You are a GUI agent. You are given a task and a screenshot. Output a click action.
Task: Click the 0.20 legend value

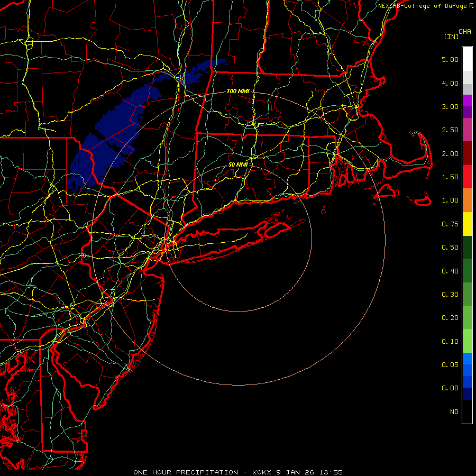tap(450, 318)
